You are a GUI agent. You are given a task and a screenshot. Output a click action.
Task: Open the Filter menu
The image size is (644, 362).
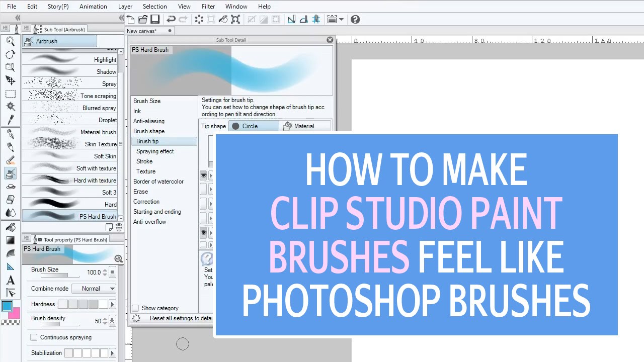(208, 7)
